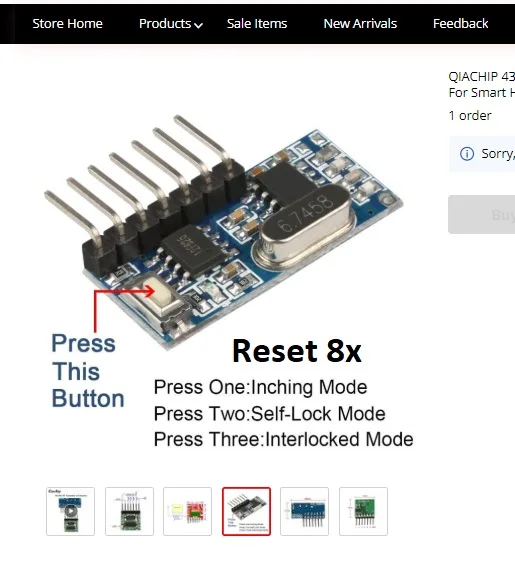Play the product video thumbnail

[x=71, y=511]
